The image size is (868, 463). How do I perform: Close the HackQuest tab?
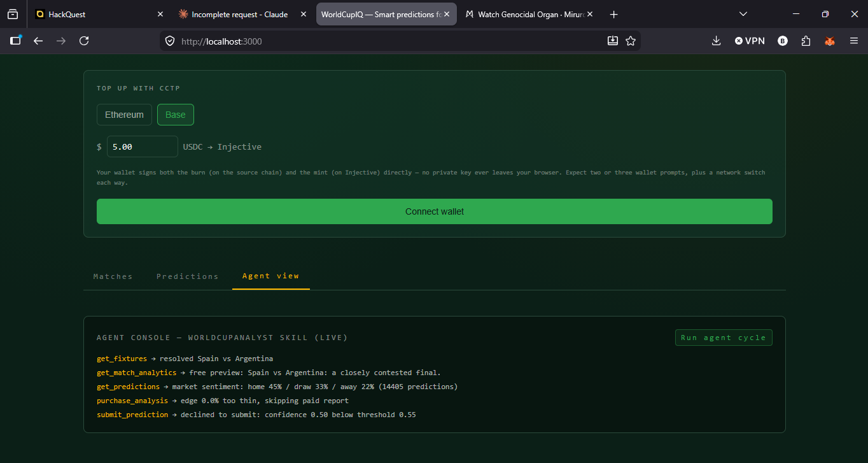click(160, 14)
